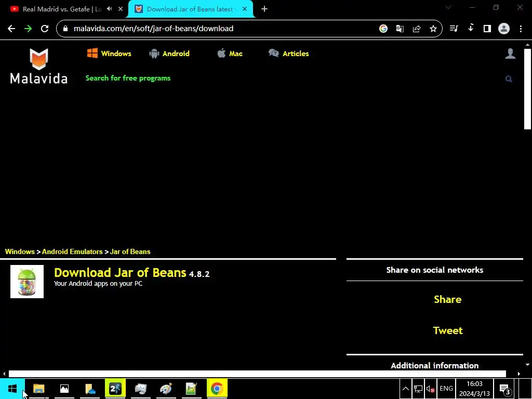Viewport: 532px width, 399px height.
Task: Click the search magnifier icon
Action: pyautogui.click(x=509, y=79)
